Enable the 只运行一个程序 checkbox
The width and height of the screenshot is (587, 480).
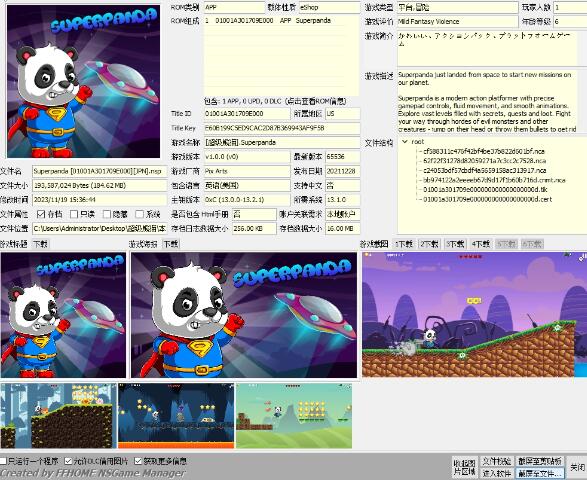coord(3,461)
